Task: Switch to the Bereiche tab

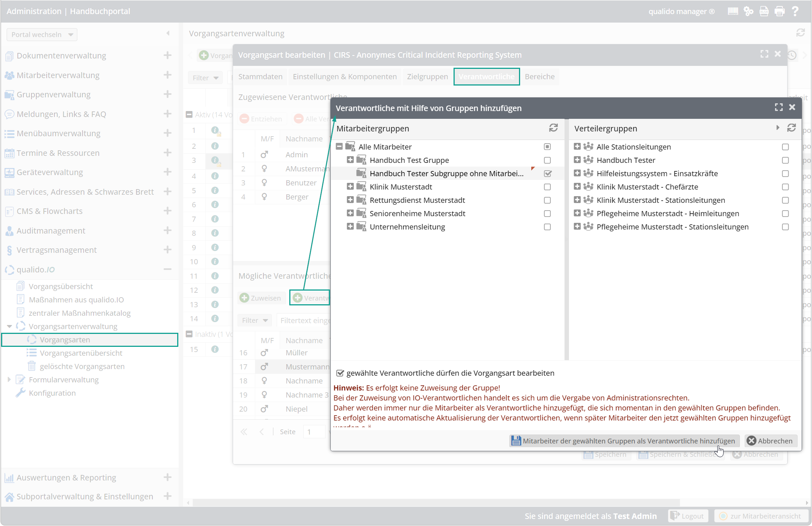Action: coord(540,77)
